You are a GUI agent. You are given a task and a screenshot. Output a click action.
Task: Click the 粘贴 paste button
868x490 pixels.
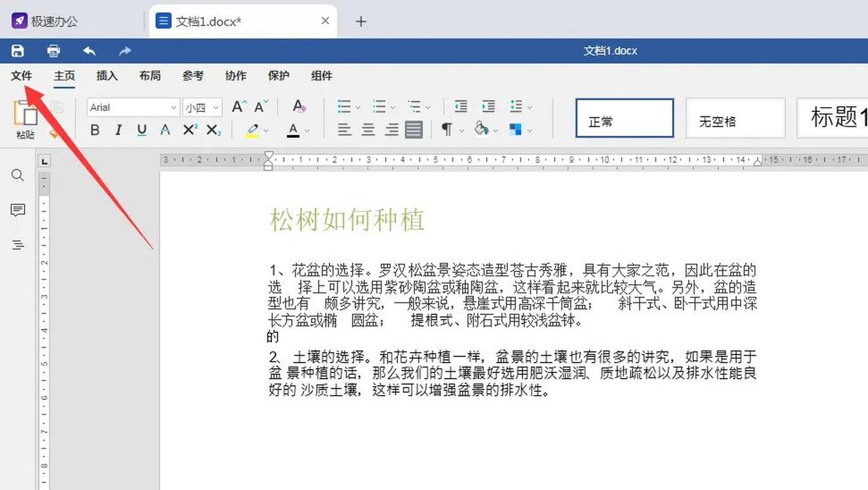click(x=25, y=120)
